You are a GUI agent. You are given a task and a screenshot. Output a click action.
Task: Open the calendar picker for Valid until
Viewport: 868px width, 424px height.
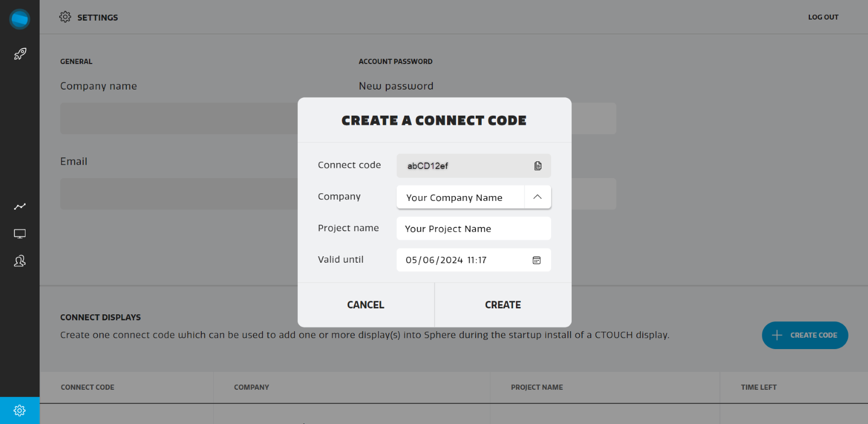(537, 260)
